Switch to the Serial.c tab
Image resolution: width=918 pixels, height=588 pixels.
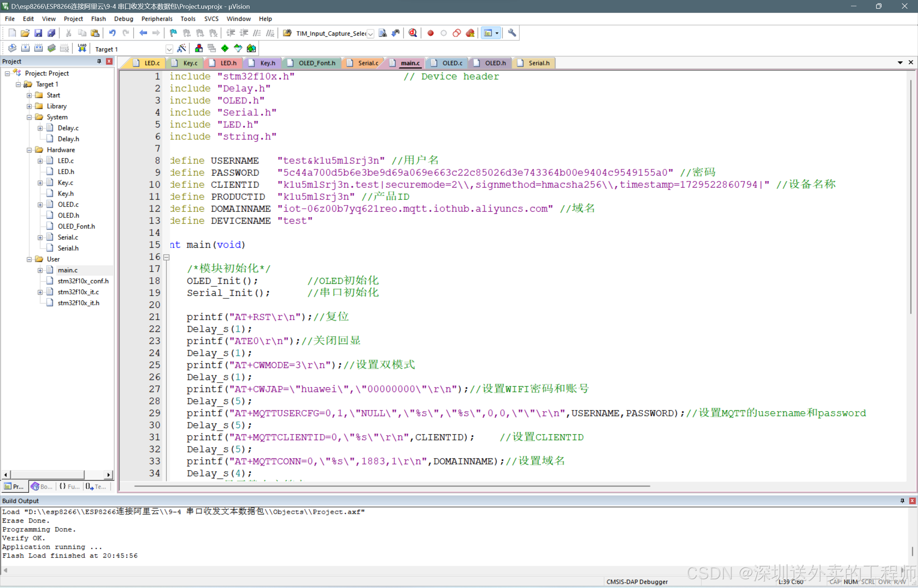coord(363,63)
